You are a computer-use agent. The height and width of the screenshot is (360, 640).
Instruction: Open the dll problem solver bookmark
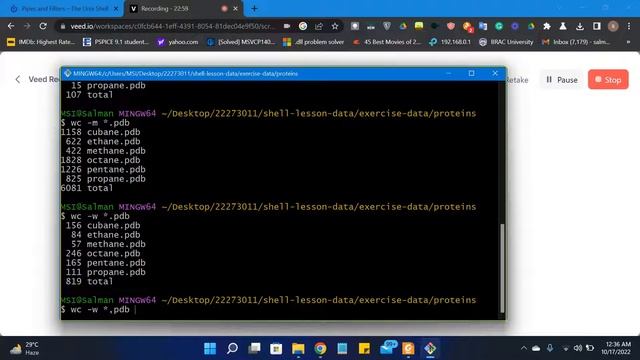[x=313, y=42]
